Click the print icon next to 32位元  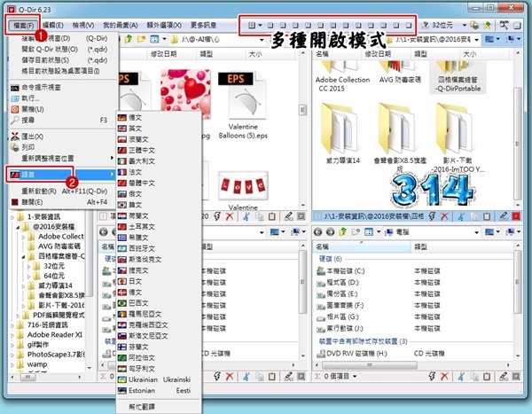pos(474,26)
